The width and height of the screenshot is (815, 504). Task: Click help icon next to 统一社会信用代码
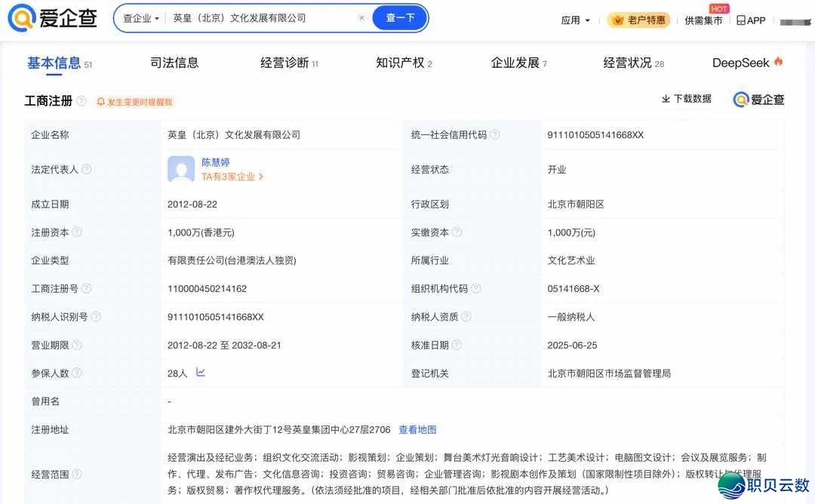(x=495, y=134)
